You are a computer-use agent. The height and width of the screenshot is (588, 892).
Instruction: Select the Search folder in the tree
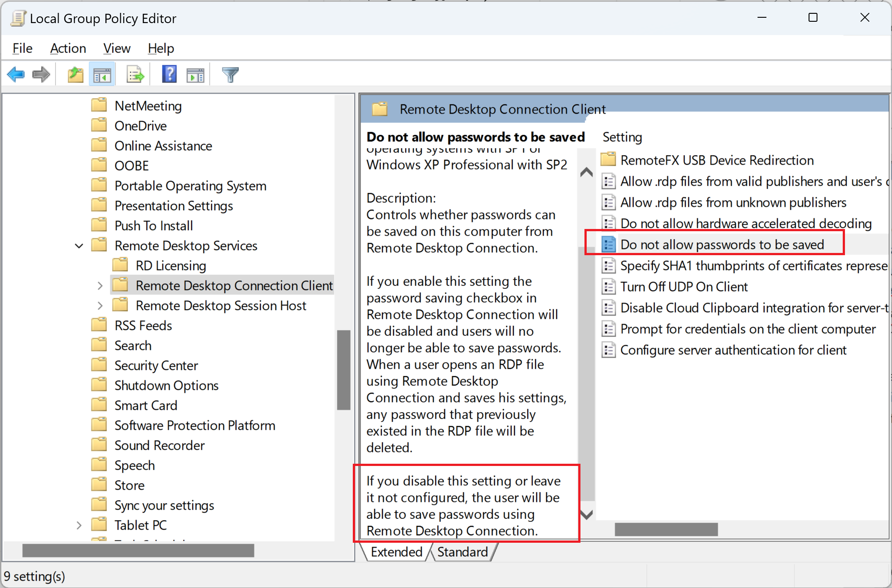pos(133,345)
